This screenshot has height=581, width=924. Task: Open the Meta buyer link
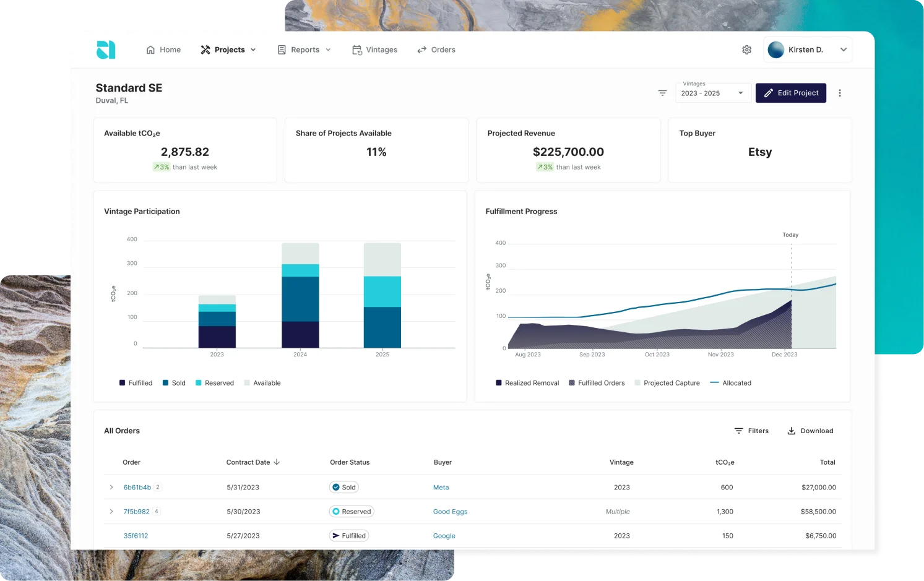(x=441, y=487)
